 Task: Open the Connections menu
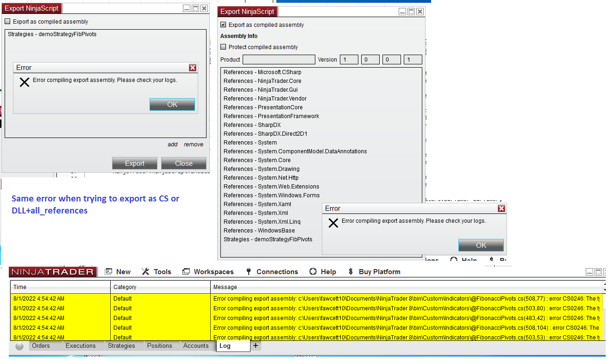[x=271, y=272]
